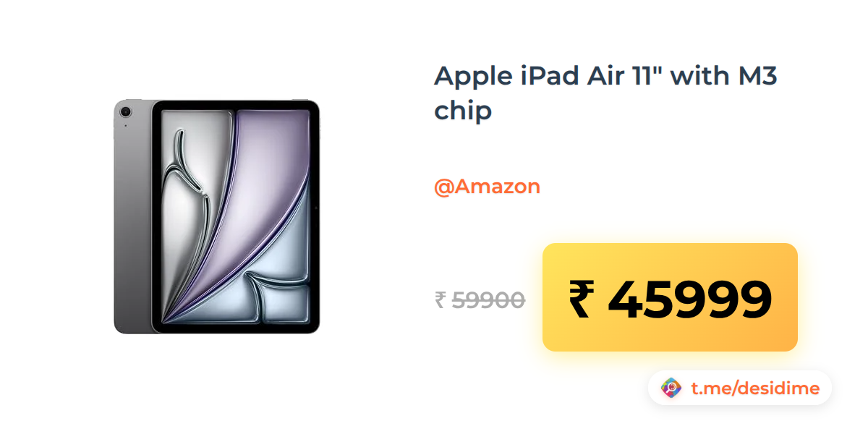Screen dimensions: 868x434
Task: Select the yellow ₹ 45999 price badge
Action: click(x=670, y=297)
